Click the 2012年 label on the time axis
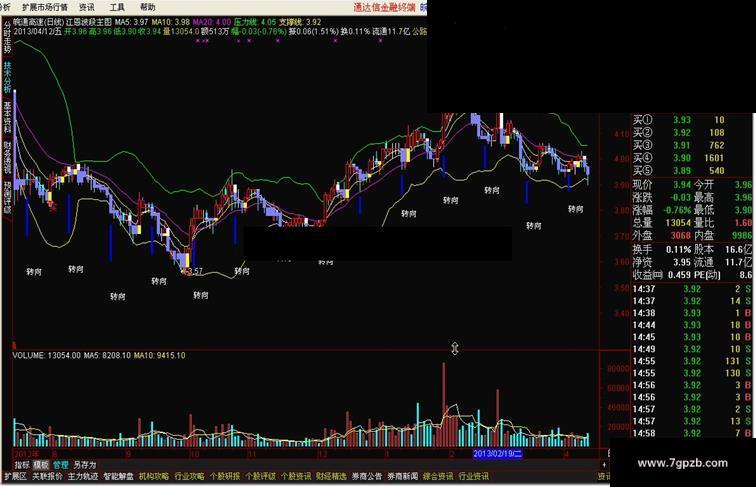This screenshot has width=756, height=487. [x=27, y=454]
